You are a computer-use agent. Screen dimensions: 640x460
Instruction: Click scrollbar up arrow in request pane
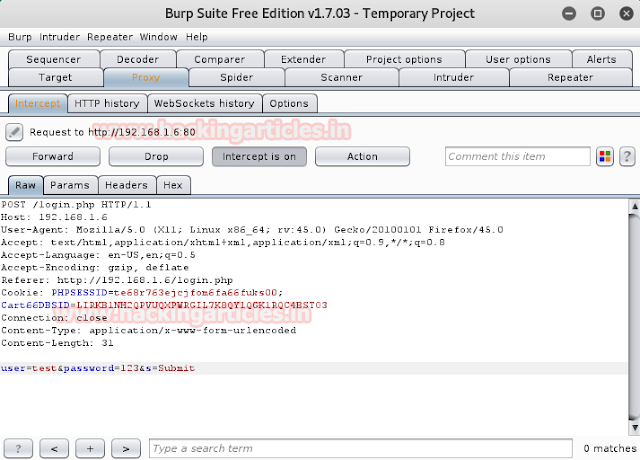tap(634, 206)
